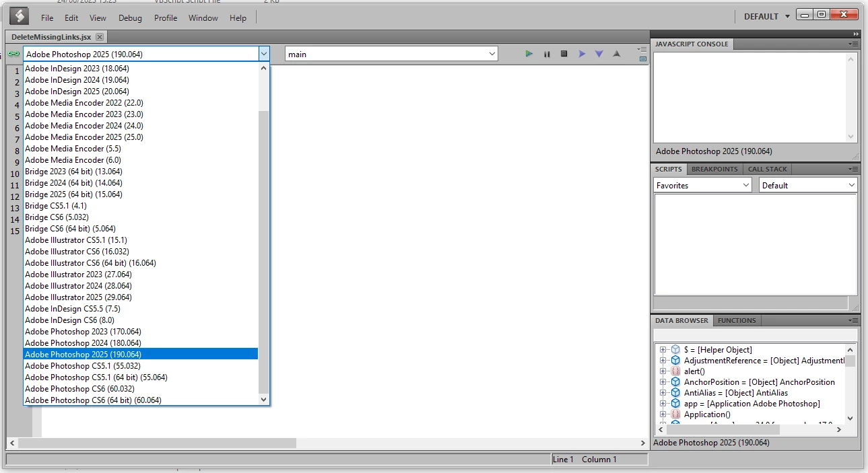Open the Favorites dropdown in Scripts panel
The height and width of the screenshot is (473, 868).
point(703,185)
